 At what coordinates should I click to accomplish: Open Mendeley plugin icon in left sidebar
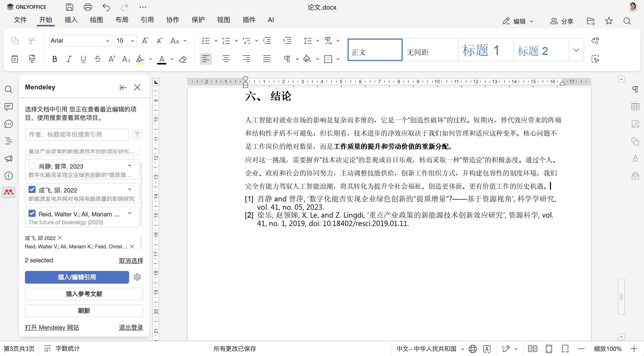(x=9, y=192)
